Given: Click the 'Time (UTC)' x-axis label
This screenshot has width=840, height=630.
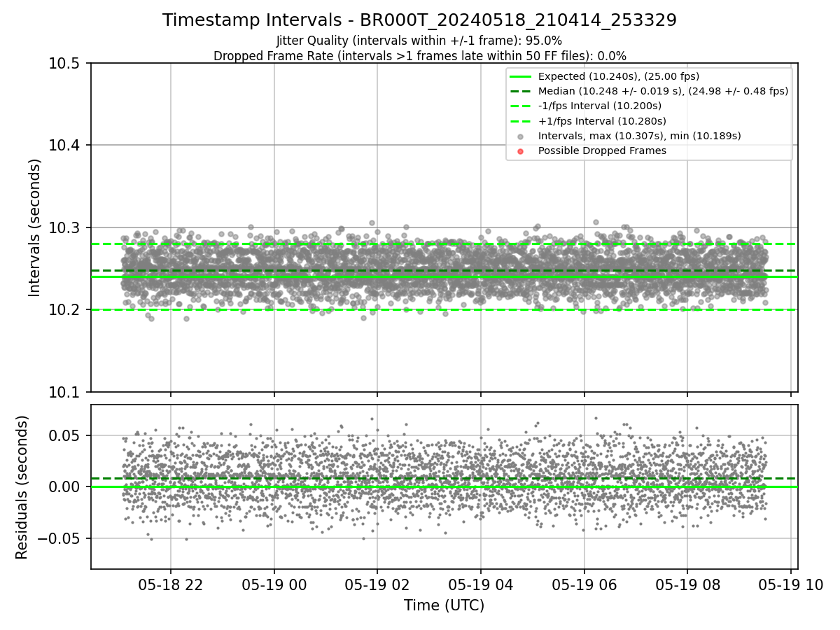Looking at the screenshot, I should click(444, 605).
